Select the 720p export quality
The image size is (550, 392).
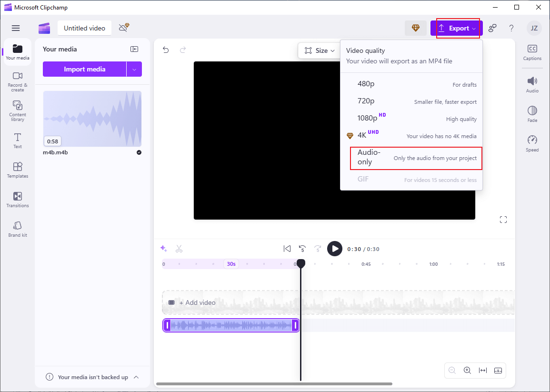[x=411, y=101]
